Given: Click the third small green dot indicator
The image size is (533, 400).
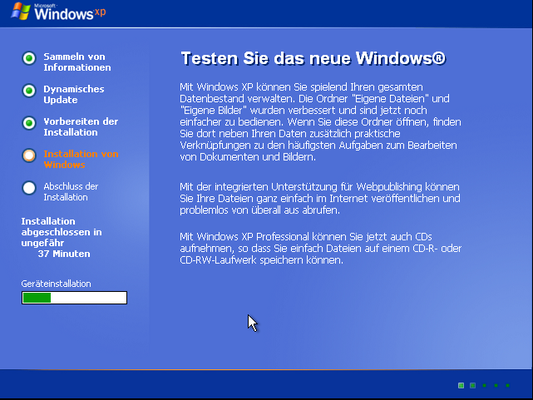Looking at the screenshot, I should click(484, 385).
